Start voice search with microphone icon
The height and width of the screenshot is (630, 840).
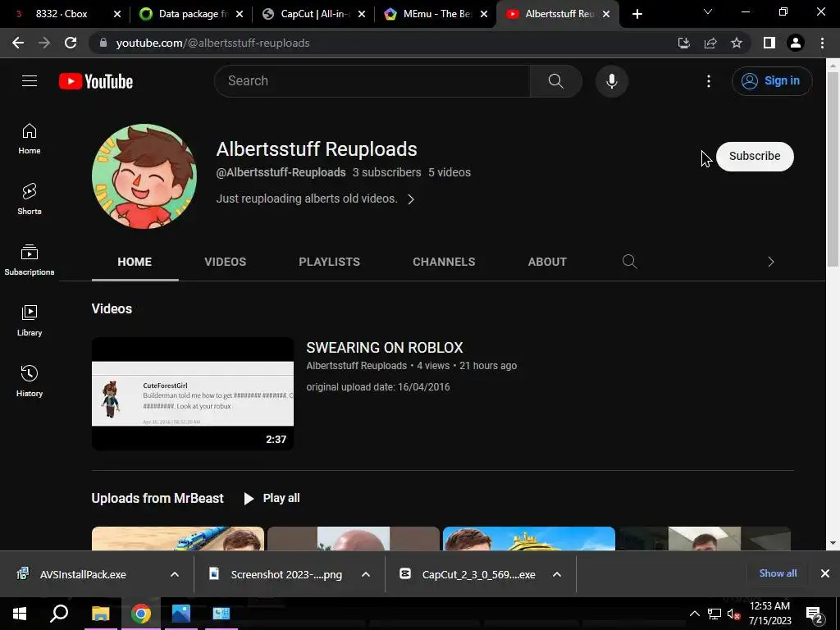click(611, 81)
